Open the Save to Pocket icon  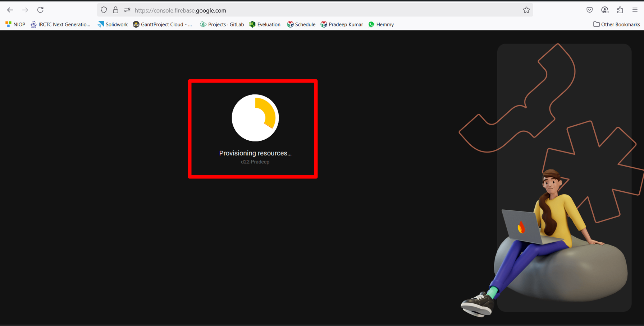coord(590,10)
